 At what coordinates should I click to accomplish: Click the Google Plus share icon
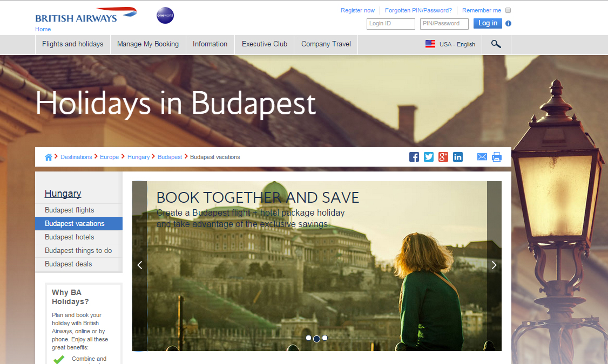[443, 157]
